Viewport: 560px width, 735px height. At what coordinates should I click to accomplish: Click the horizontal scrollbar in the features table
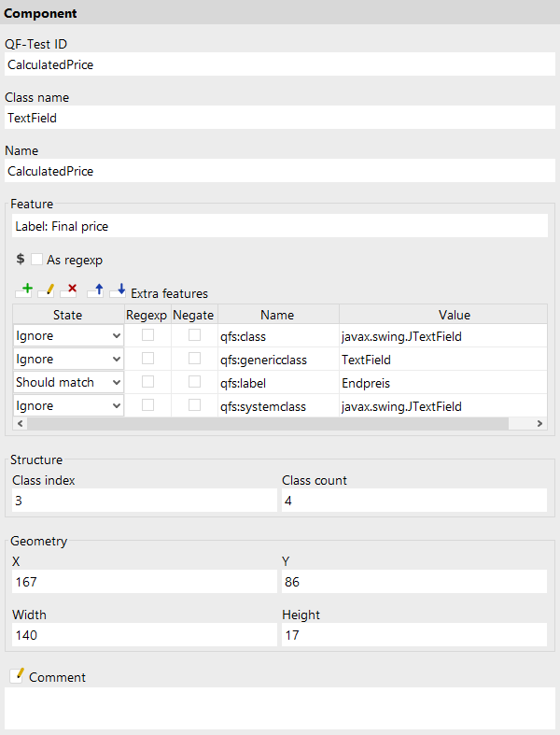[268, 423]
